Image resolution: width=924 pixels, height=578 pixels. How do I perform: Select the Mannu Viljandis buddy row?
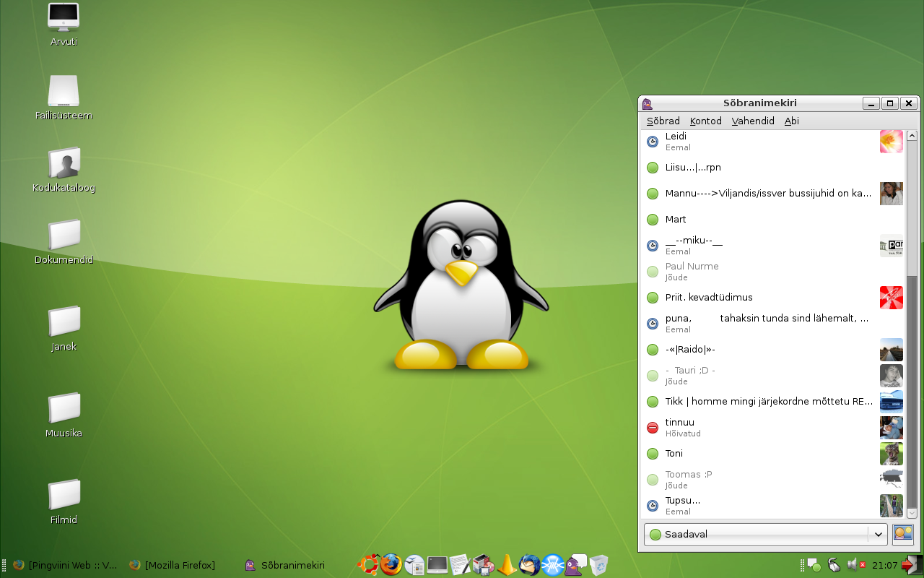[x=772, y=194]
